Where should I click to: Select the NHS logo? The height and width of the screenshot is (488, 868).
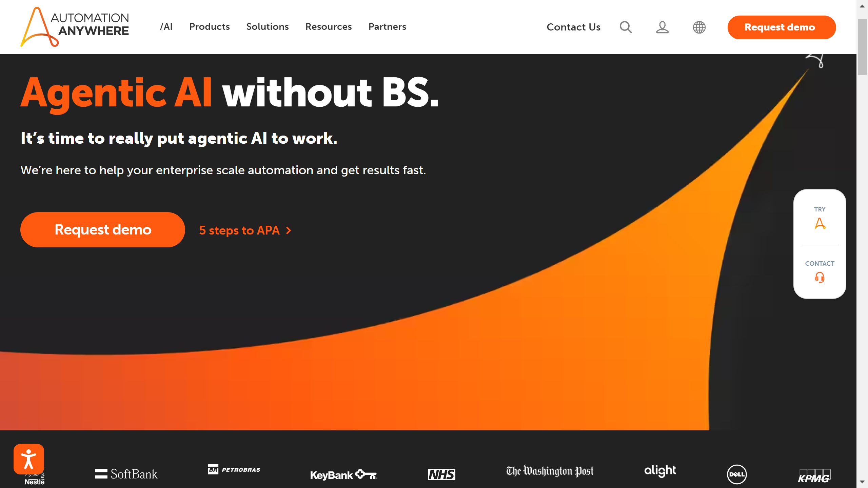(441, 474)
